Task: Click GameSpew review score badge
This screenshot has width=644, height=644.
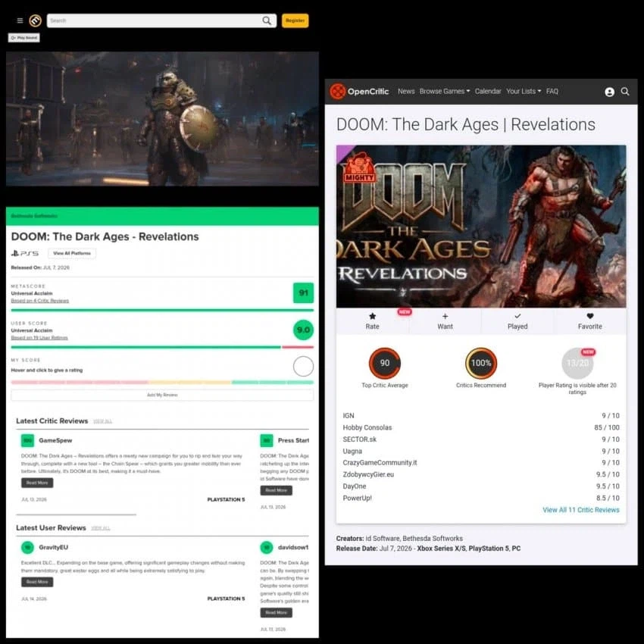Action: (x=27, y=441)
